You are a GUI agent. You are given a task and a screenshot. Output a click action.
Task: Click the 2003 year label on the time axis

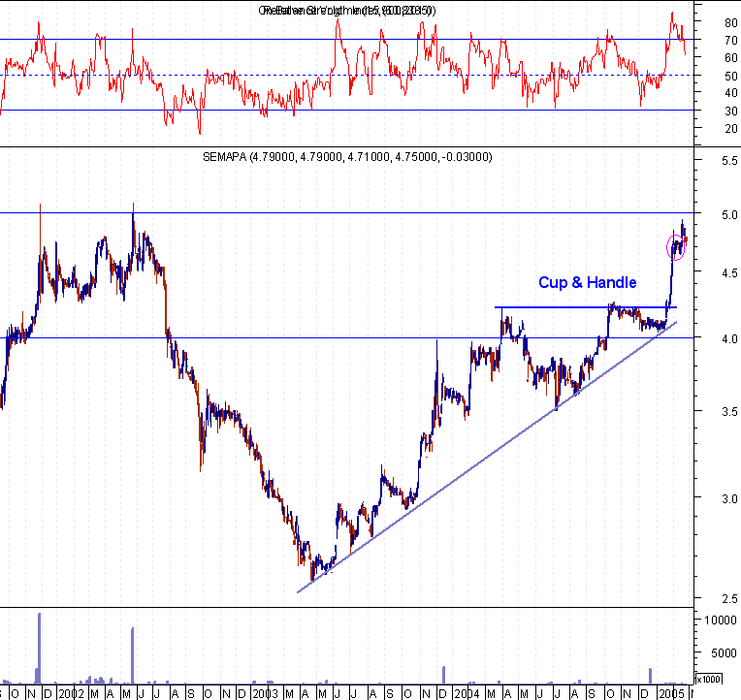[266, 693]
